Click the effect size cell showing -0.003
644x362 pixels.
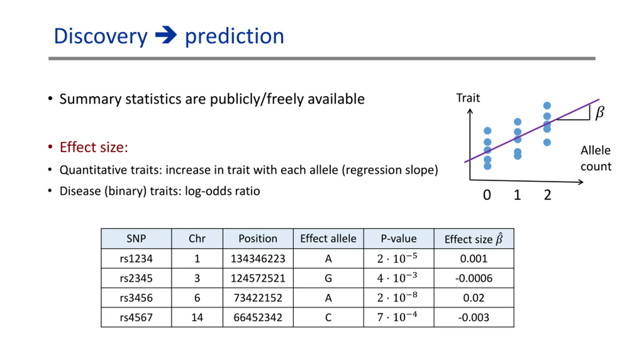[473, 318]
